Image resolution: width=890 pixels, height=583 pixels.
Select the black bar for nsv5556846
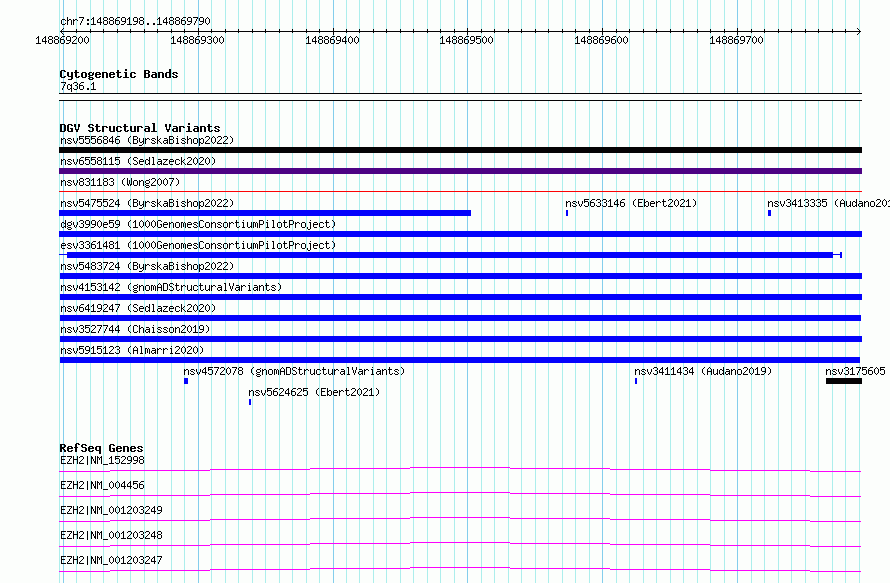(460, 150)
